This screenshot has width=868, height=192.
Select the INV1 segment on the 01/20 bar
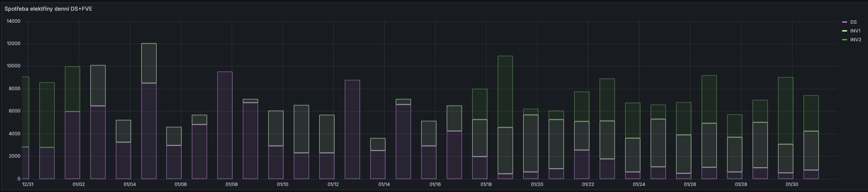tap(531, 143)
